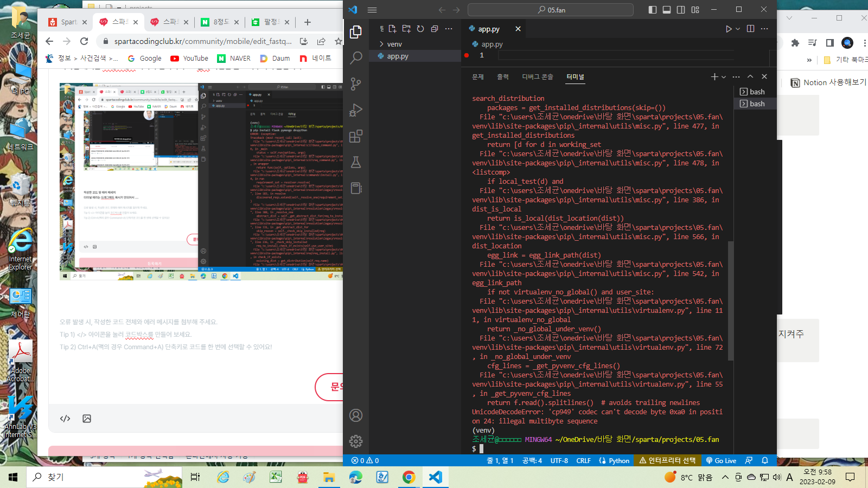Reload the Chrome page

tap(84, 41)
